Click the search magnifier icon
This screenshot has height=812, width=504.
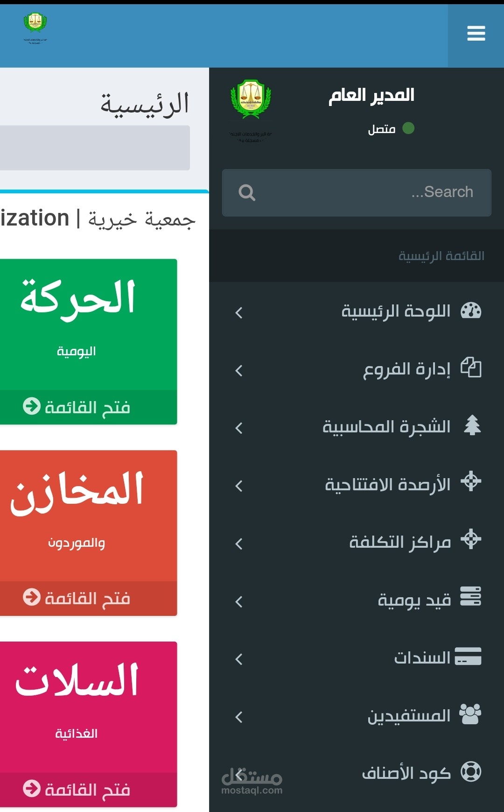coord(247,192)
